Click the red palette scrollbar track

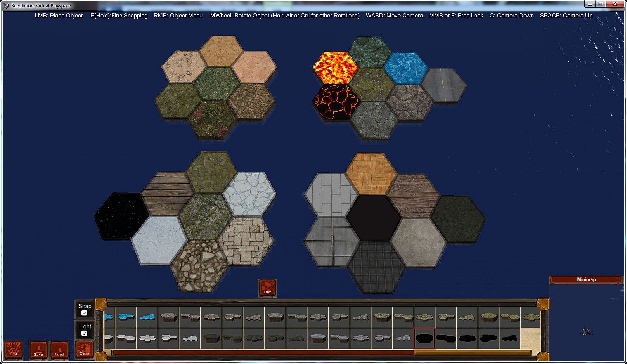263,353
